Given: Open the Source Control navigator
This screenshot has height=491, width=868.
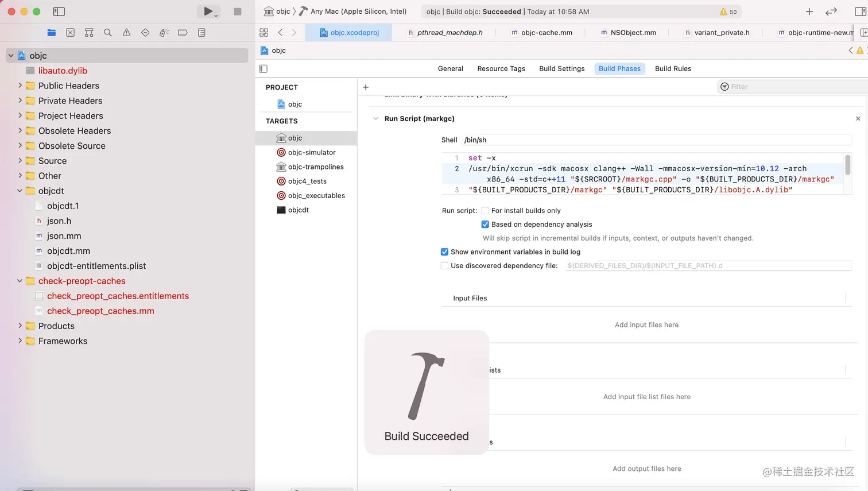Looking at the screenshot, I should tap(70, 33).
